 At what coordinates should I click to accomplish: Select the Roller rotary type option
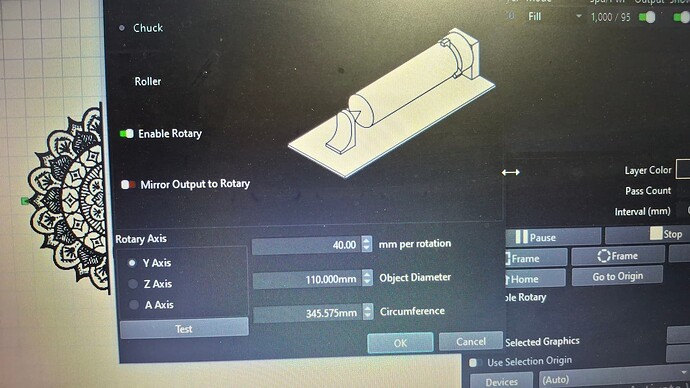147,81
